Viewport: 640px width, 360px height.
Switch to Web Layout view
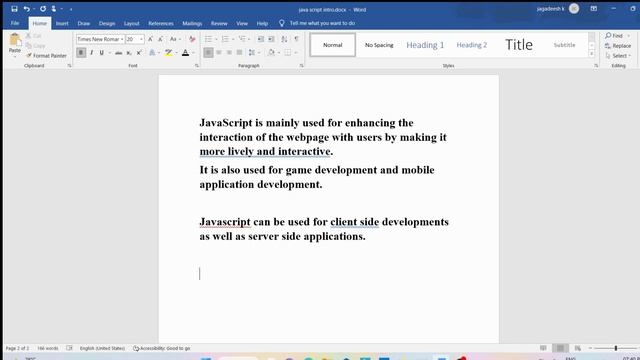(578, 348)
